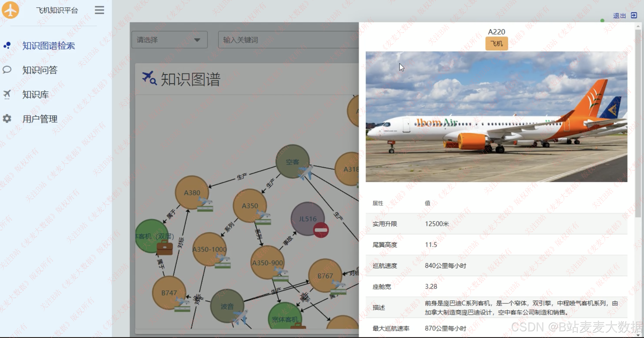Image resolution: width=644 pixels, height=338 pixels.
Task: Click the airplane icon on 空客 node
Action: click(x=305, y=172)
